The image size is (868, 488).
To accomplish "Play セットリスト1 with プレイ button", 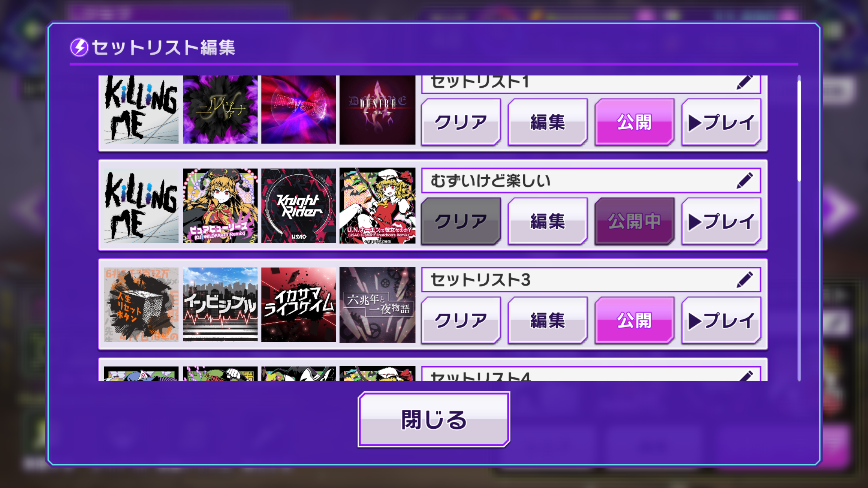I will pos(721,122).
